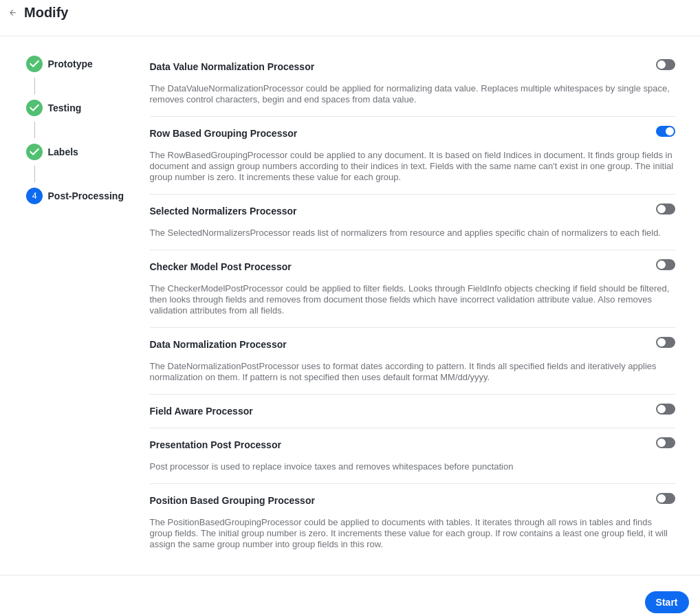
Task: Click the back arrow next to Modify
Action: tap(13, 13)
